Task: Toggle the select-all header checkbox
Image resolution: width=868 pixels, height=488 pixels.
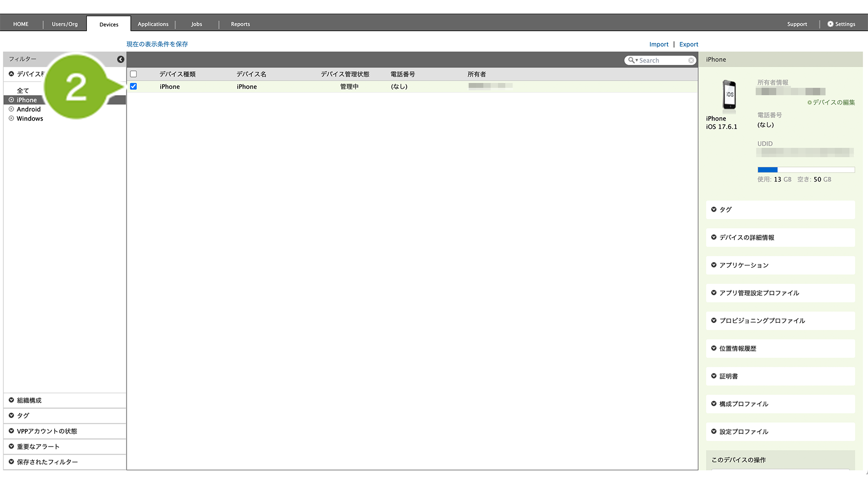Action: click(x=133, y=74)
